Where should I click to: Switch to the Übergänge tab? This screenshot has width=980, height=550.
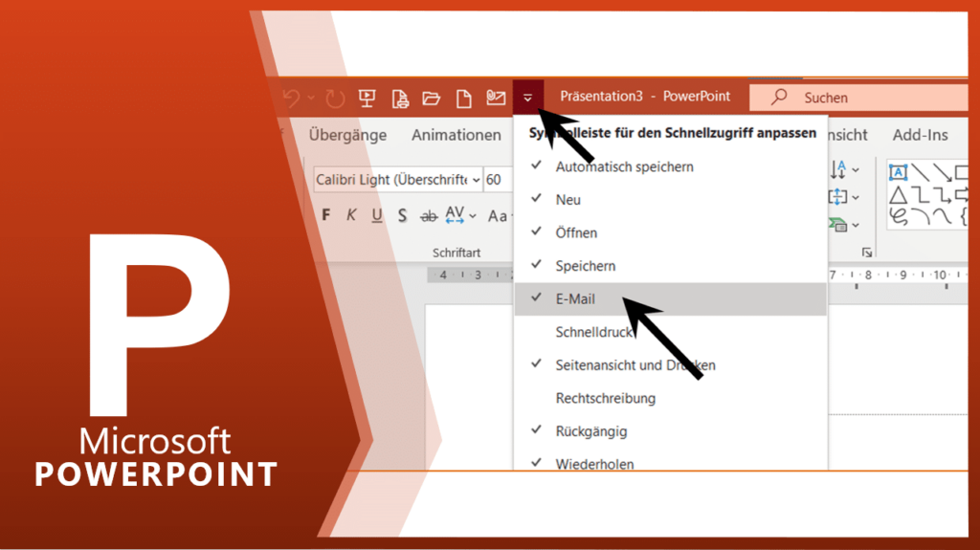point(347,135)
